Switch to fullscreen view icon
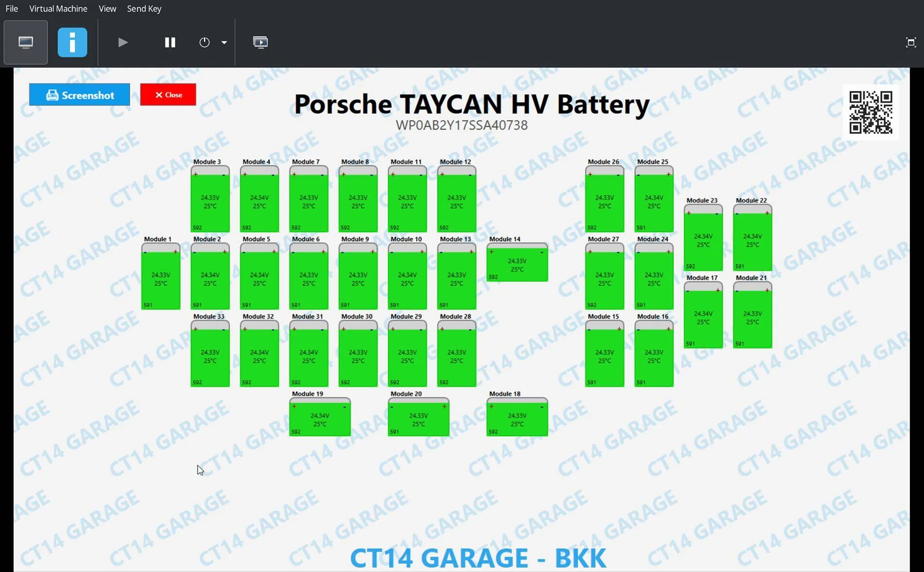 tap(911, 42)
